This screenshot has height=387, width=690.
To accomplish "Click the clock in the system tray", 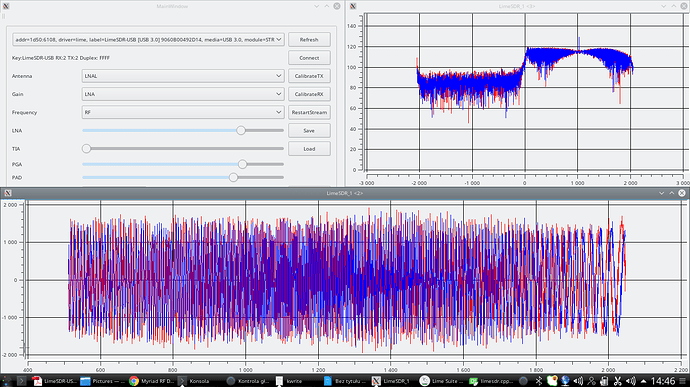I will [662, 381].
